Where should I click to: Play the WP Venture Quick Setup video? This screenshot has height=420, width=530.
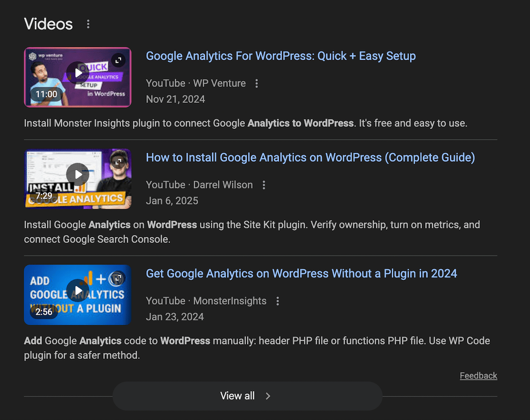tap(78, 73)
